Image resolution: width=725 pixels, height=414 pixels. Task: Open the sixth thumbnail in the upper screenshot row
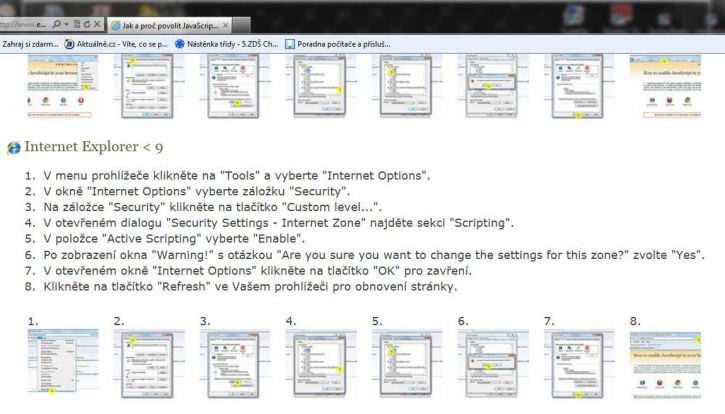492,86
